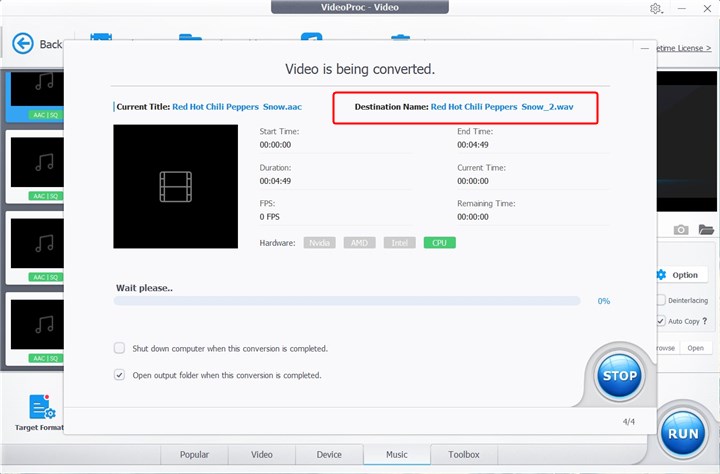Click current title Red Hot Chili Peppers Snow.aac
Image resolution: width=720 pixels, height=474 pixels.
pos(237,107)
